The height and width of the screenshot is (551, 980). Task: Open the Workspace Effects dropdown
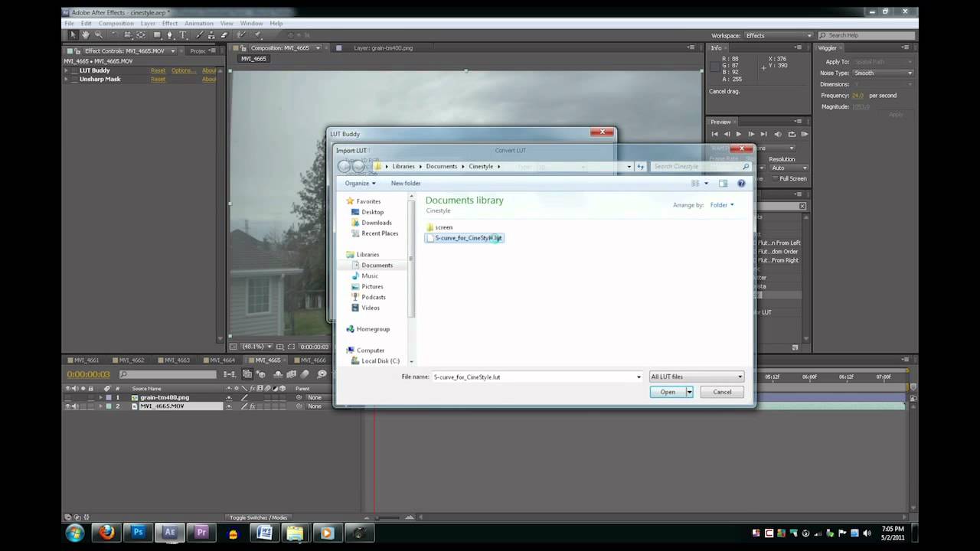click(779, 36)
